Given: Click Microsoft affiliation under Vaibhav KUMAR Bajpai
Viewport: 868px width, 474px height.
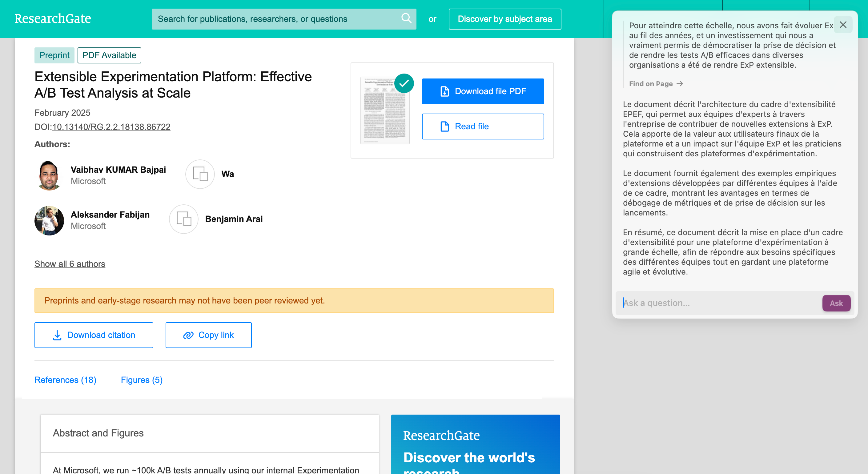Looking at the screenshot, I should [88, 181].
